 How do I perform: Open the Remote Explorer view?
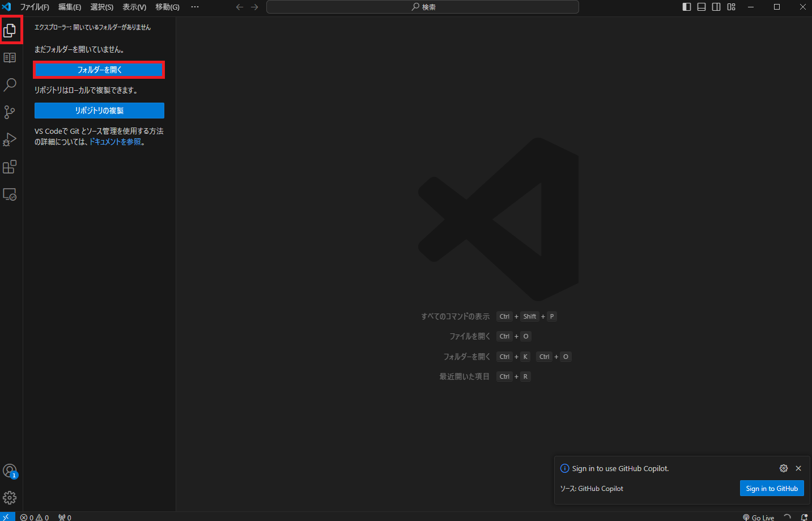[x=10, y=194]
